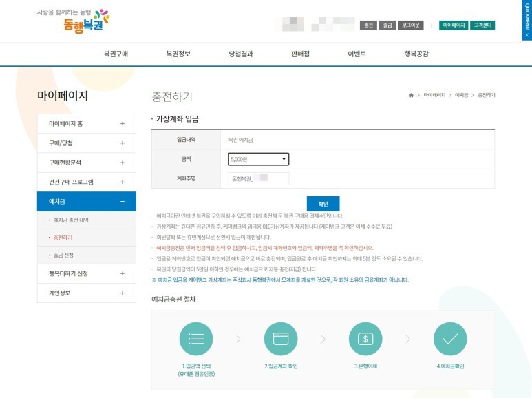Open the 이벤트 menu
The image size is (532, 398).
pos(357,54)
